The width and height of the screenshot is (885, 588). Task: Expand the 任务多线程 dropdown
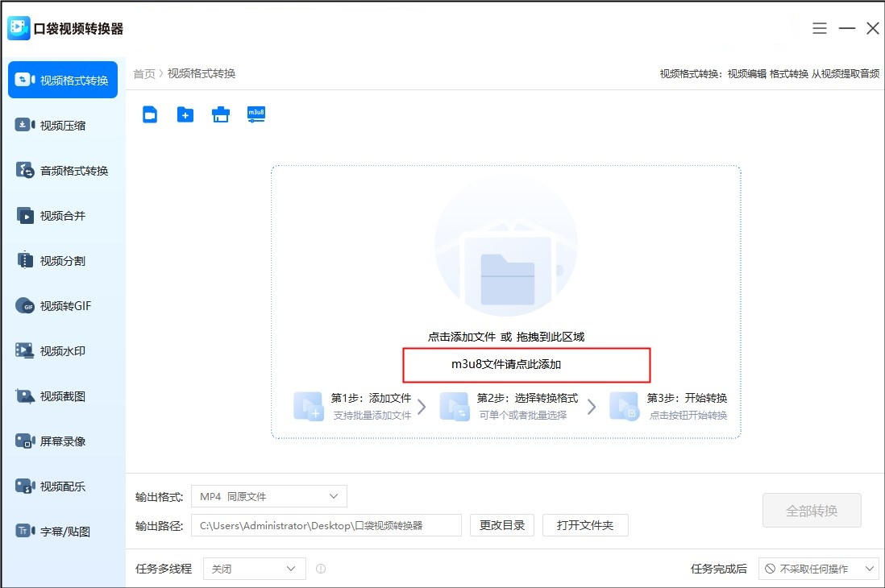254,569
